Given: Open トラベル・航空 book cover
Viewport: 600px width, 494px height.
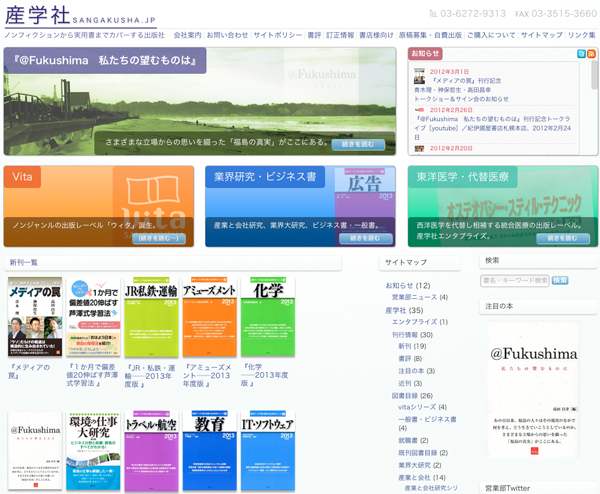Looking at the screenshot, I should 151,451.
